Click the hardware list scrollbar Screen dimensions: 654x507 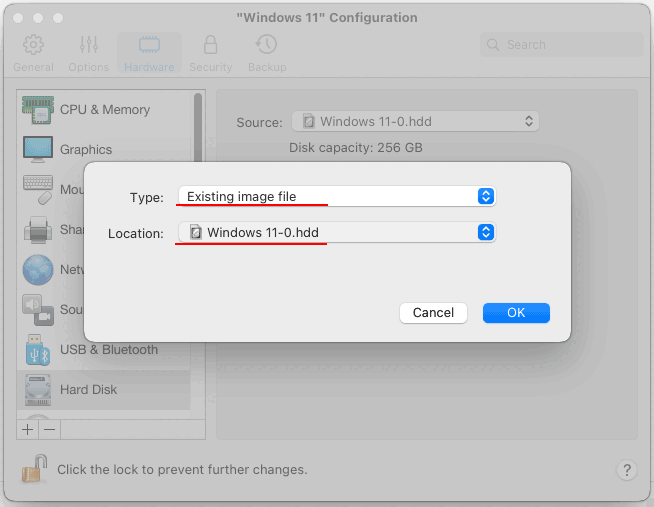click(x=198, y=127)
